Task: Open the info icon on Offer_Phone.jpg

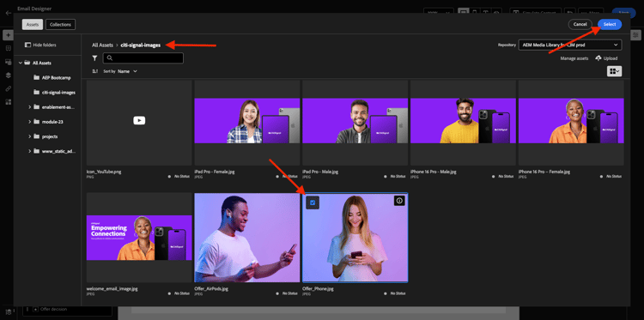Action: [x=399, y=200]
